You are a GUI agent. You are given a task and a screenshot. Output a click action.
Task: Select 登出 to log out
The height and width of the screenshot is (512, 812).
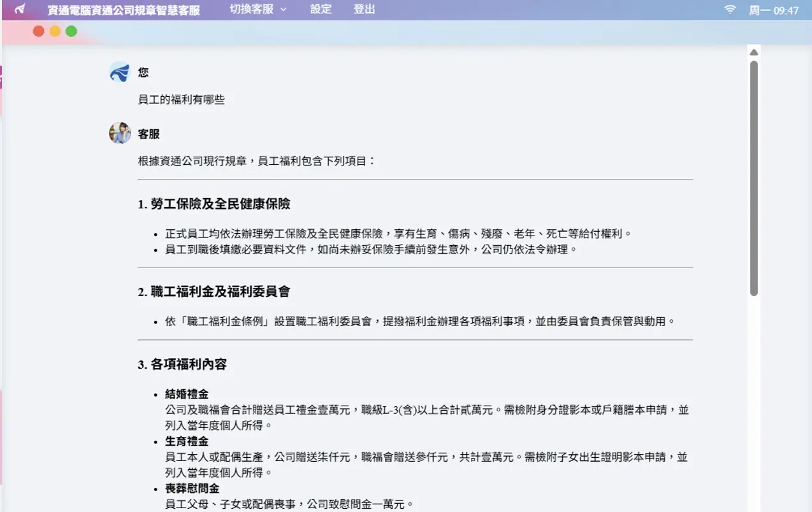pyautogui.click(x=364, y=10)
